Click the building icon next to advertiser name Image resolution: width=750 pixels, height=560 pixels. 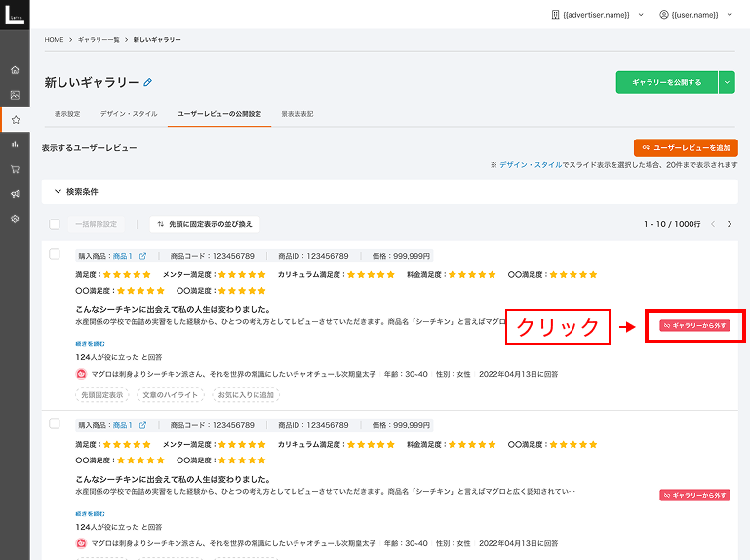555,15
